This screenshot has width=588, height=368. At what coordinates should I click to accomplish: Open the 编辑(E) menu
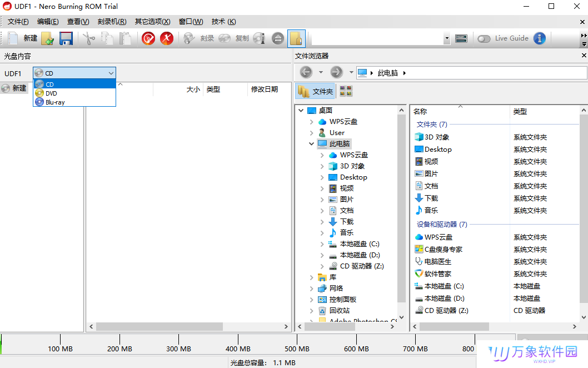48,22
